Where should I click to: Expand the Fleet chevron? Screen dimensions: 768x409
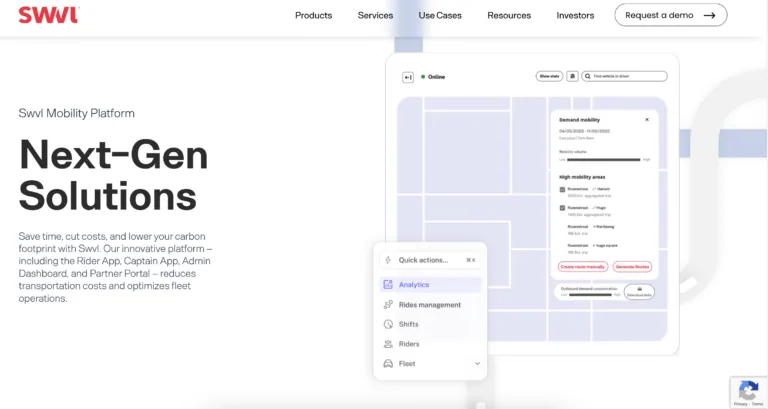coord(477,363)
